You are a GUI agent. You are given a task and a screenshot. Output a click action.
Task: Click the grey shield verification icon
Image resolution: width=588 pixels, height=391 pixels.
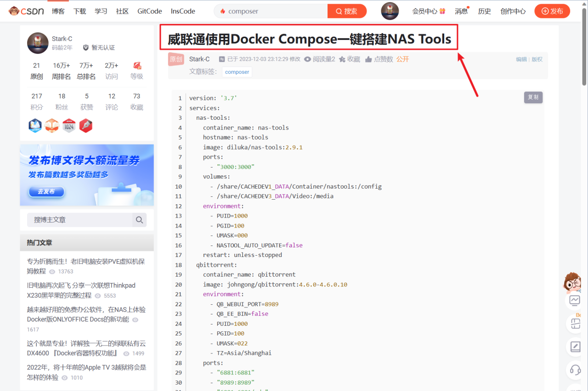[85, 47]
